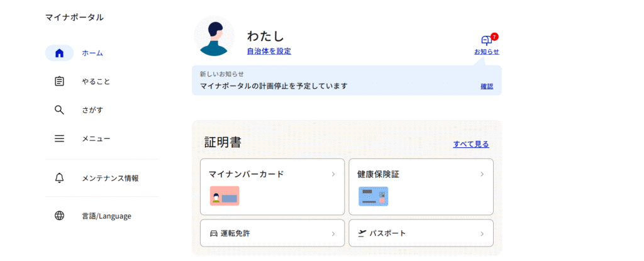Click the Home house icon in sidebar

pos(59,53)
